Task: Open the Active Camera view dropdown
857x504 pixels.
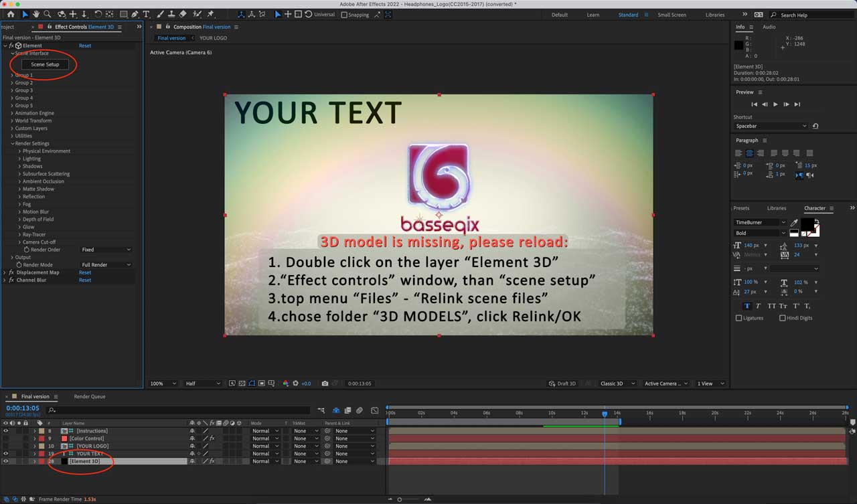Action: pos(666,384)
